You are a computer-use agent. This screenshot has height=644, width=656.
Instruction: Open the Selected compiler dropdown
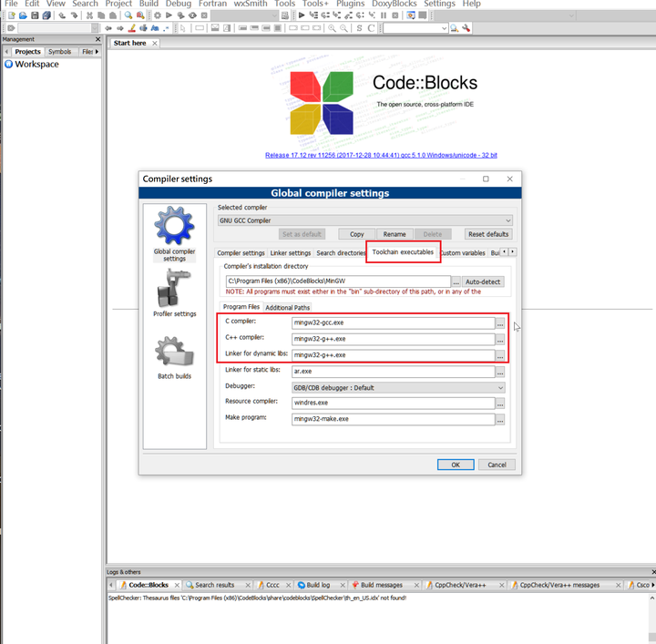tap(364, 220)
